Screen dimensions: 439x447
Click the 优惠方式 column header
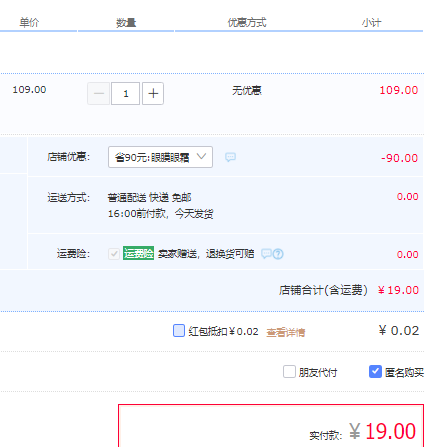click(247, 23)
